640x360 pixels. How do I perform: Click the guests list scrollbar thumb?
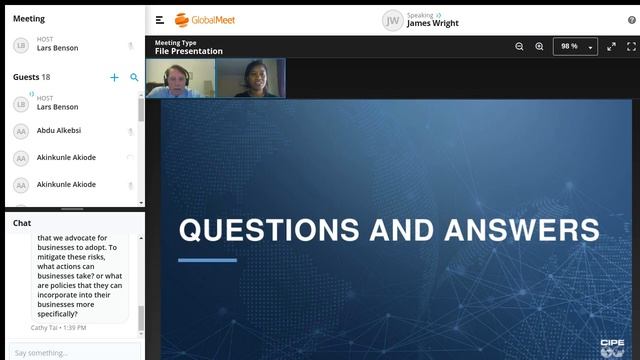pos(141,109)
